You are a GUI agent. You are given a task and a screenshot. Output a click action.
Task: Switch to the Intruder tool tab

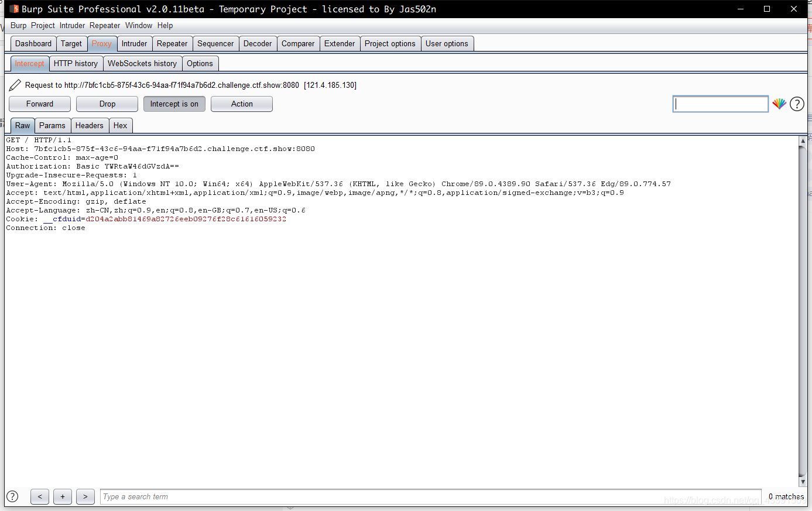[x=135, y=43]
